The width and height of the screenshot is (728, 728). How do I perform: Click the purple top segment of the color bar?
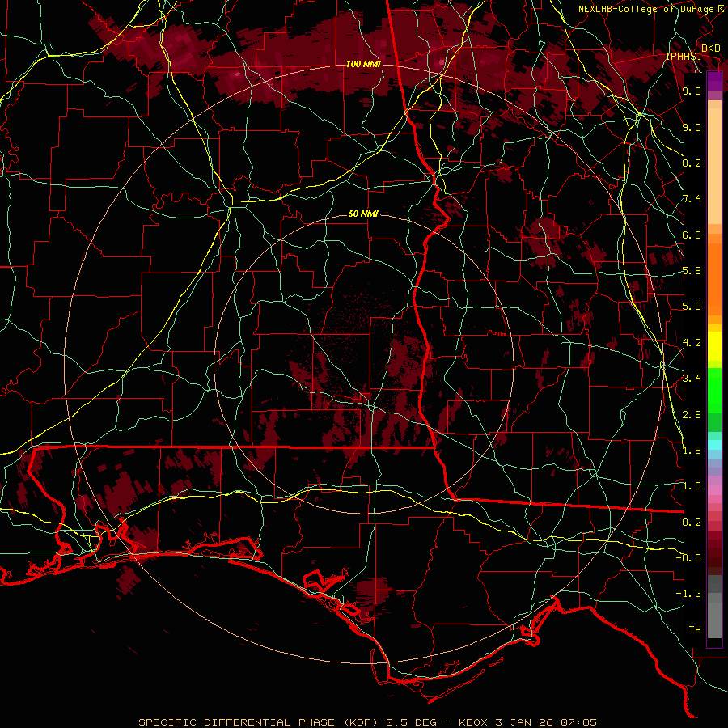click(x=714, y=81)
